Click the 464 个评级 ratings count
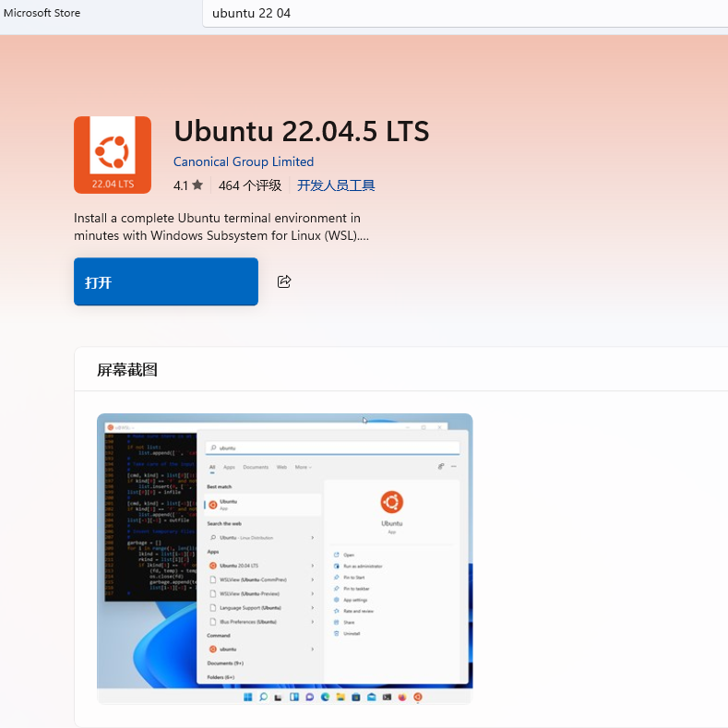 (250, 185)
